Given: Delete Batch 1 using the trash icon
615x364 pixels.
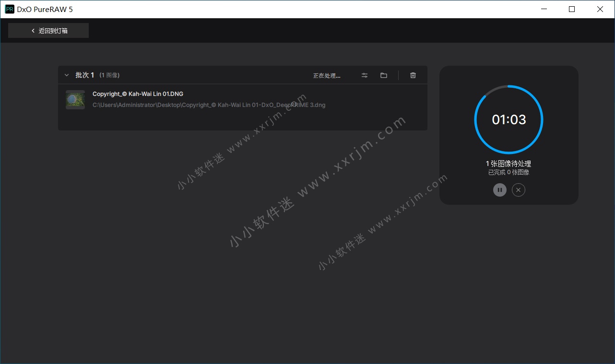Looking at the screenshot, I should (x=413, y=75).
